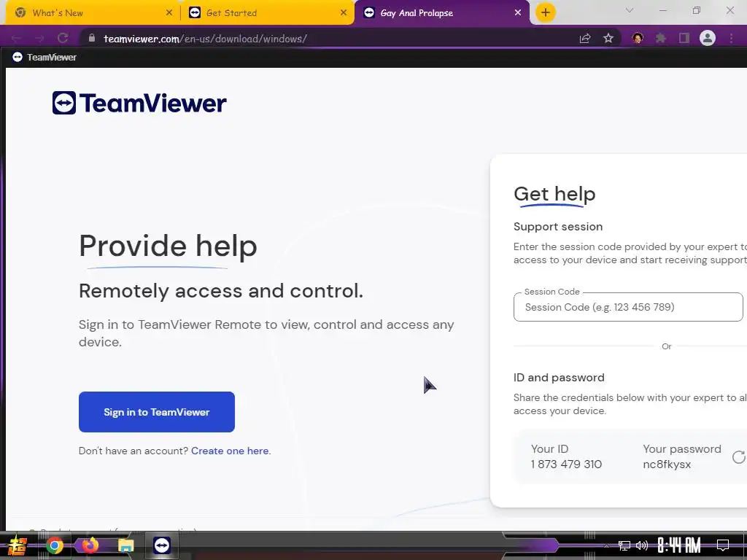Bookmark this page with the star
747x560 pixels.
pyautogui.click(x=608, y=38)
